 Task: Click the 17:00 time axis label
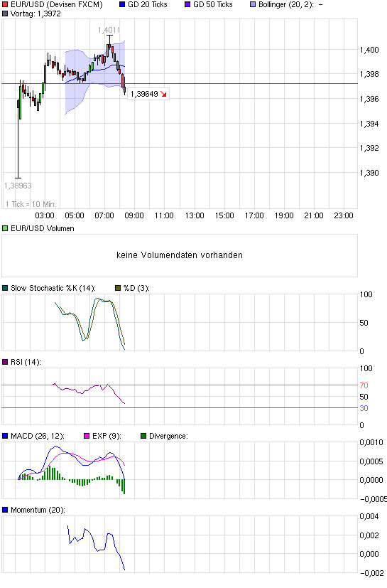tap(254, 215)
